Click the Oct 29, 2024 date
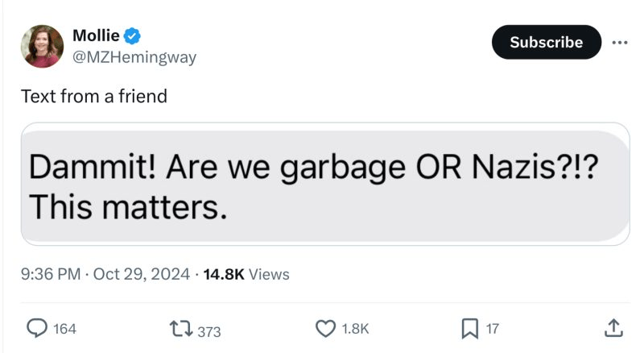The height and width of the screenshot is (353, 644). click(141, 274)
